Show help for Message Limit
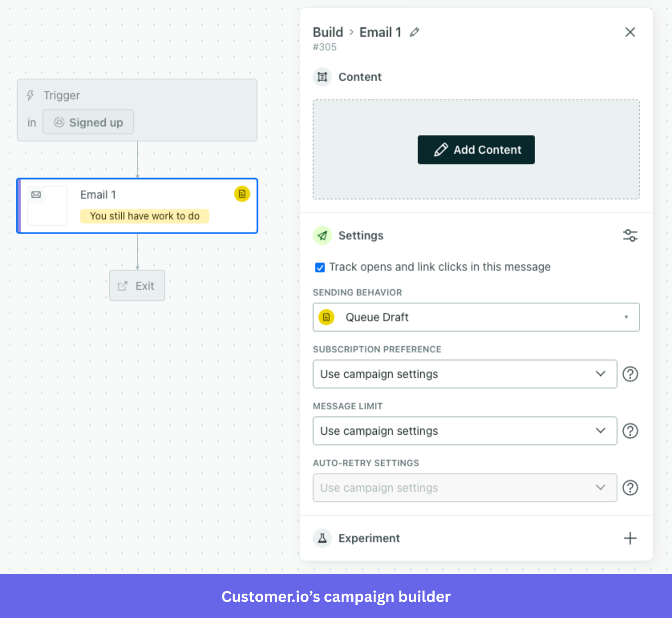The image size is (672, 619). [x=630, y=431]
